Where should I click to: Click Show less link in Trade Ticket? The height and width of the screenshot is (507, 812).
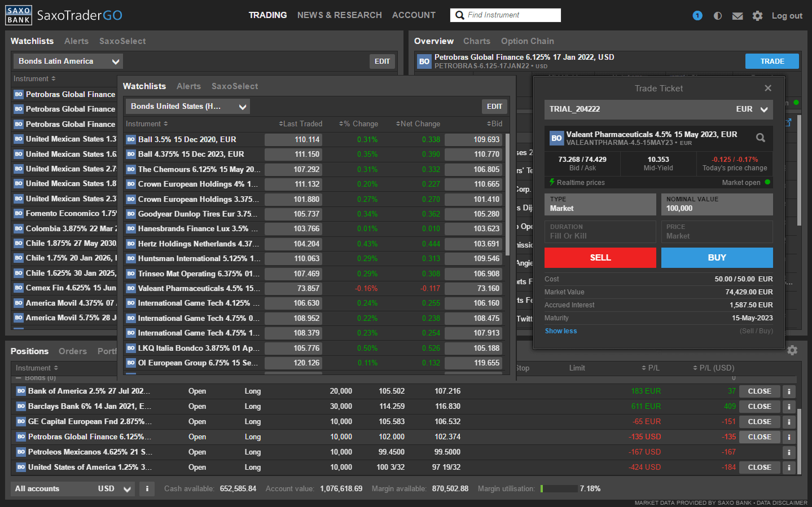pyautogui.click(x=561, y=331)
